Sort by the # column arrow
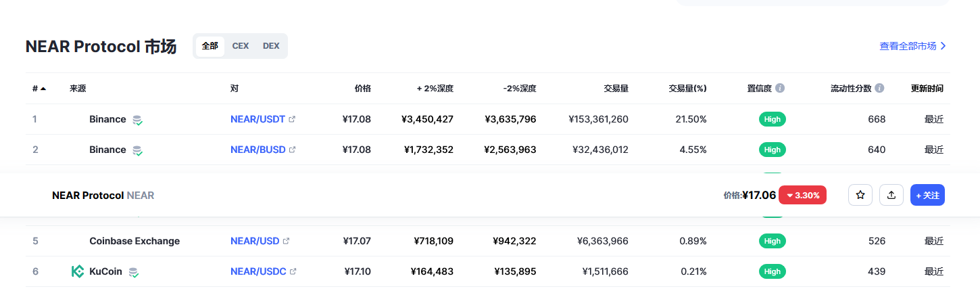This screenshot has width=980, height=291. click(x=43, y=89)
